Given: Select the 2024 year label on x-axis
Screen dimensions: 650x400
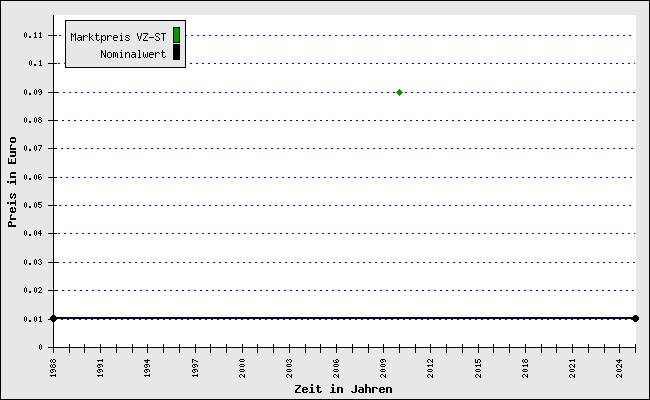Looking at the screenshot, I should 620,367.
